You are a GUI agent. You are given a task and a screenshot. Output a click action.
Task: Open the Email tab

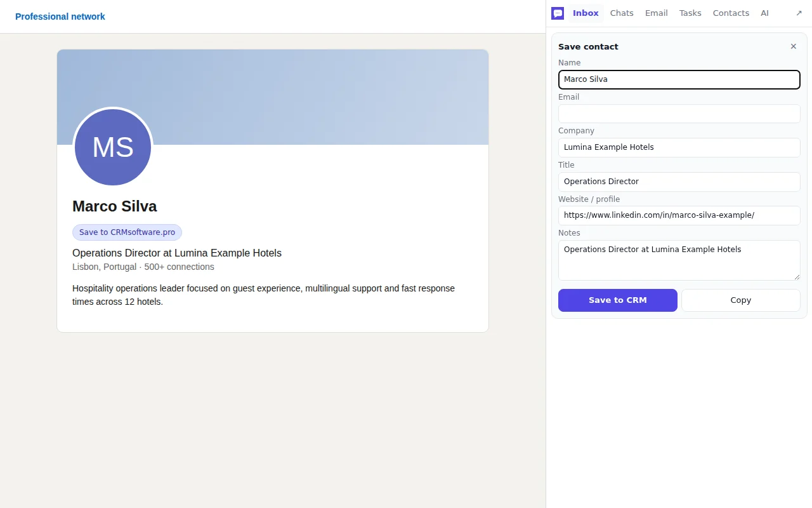pos(656,13)
